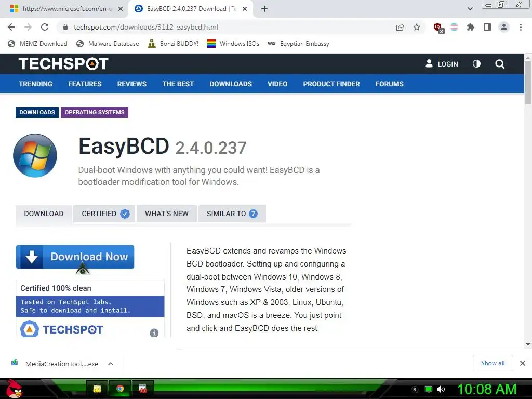Select the CERTIFIED tab
The height and width of the screenshot is (399, 532).
pyautogui.click(x=104, y=214)
